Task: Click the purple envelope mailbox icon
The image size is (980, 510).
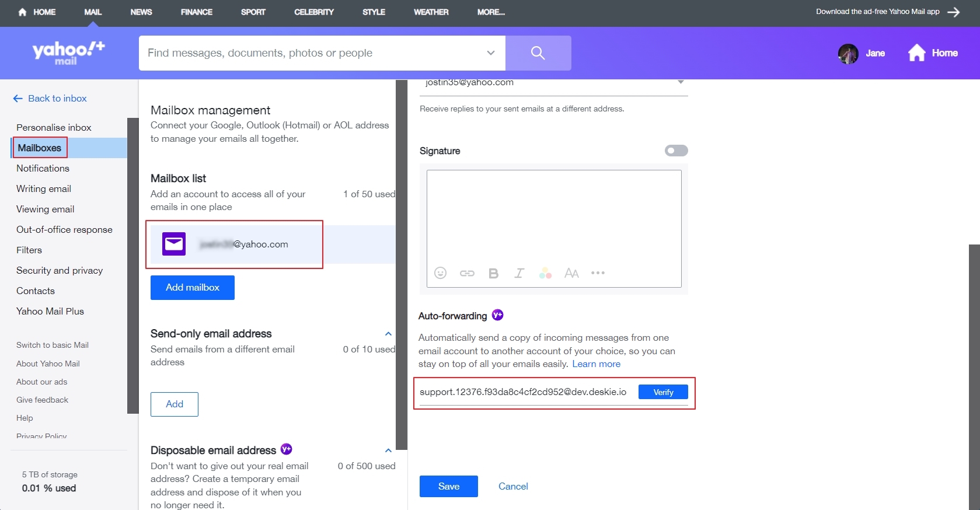Action: tap(174, 244)
